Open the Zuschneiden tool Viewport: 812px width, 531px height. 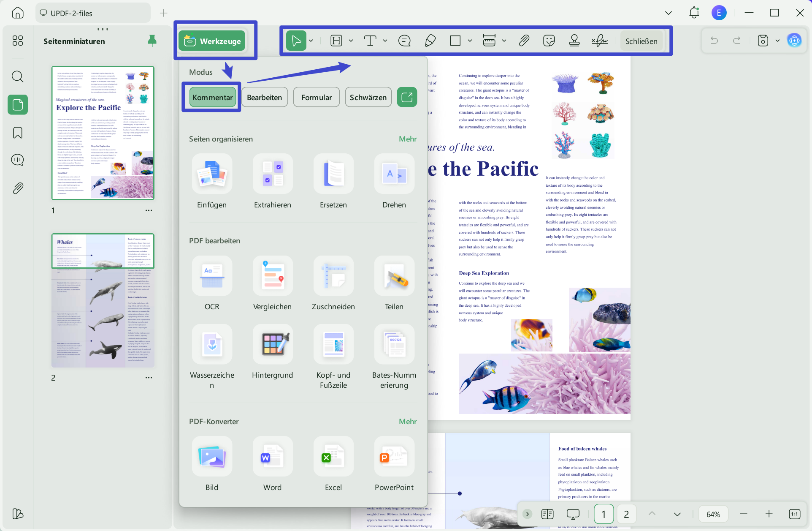(x=333, y=276)
